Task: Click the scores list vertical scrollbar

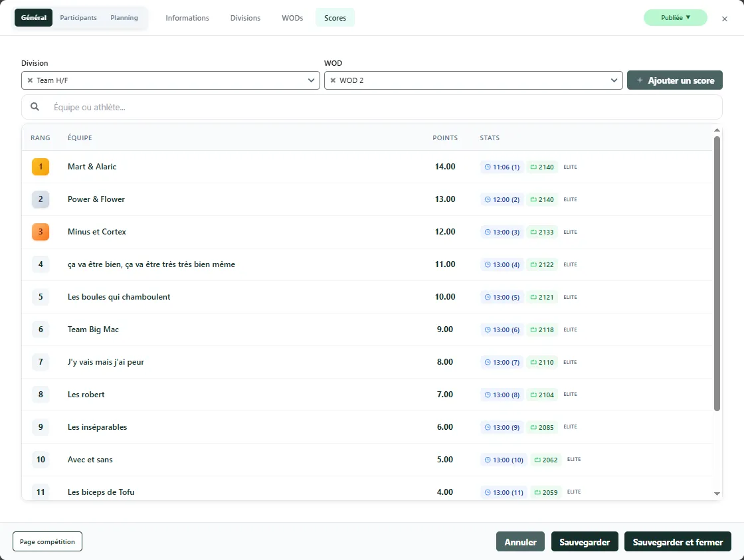Action: click(x=717, y=272)
